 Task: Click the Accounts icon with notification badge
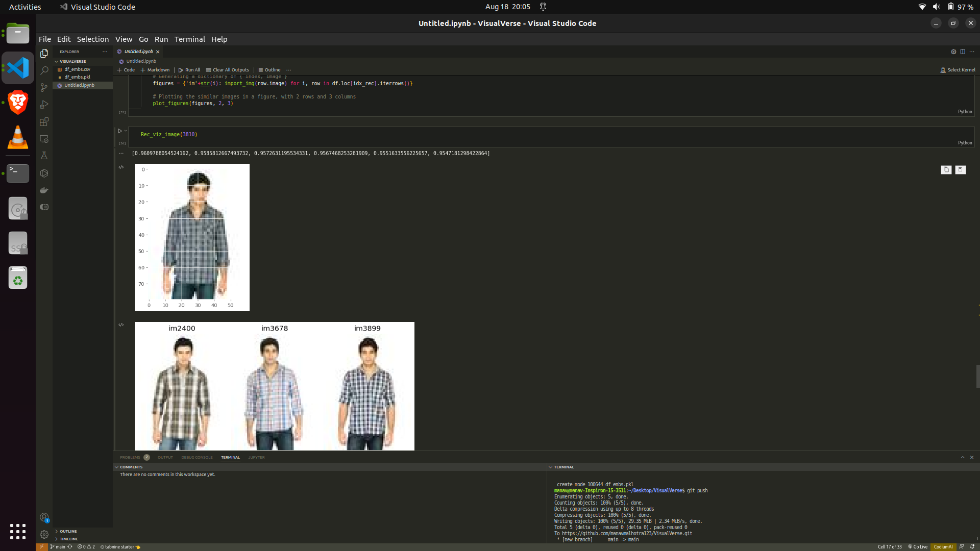[44, 517]
